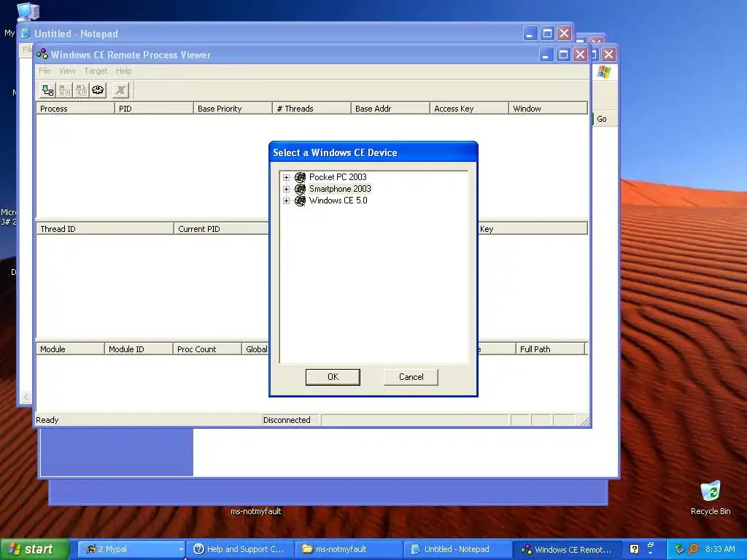Select the Smartphone 2003 device icon
Screen dimensions: 747x560
tap(300, 189)
